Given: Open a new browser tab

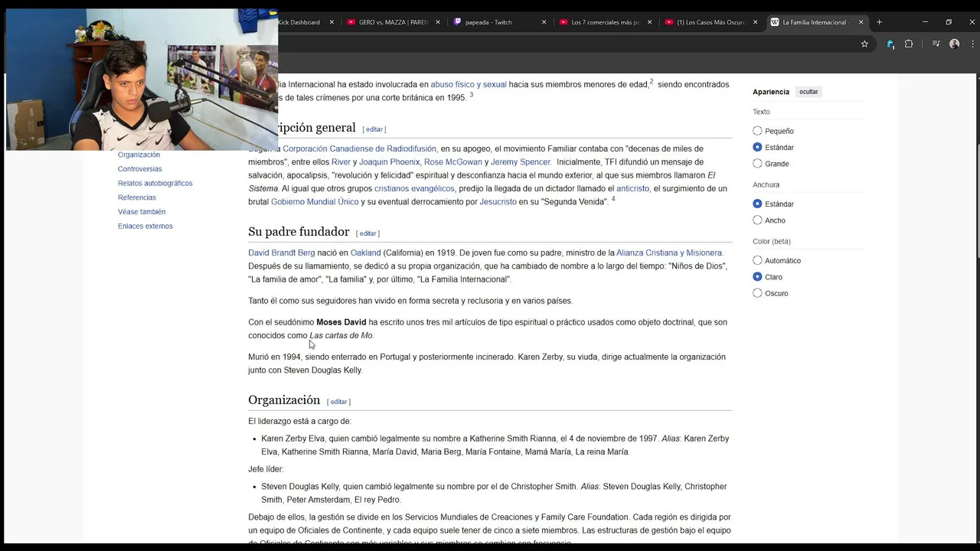Looking at the screenshot, I should [x=879, y=22].
